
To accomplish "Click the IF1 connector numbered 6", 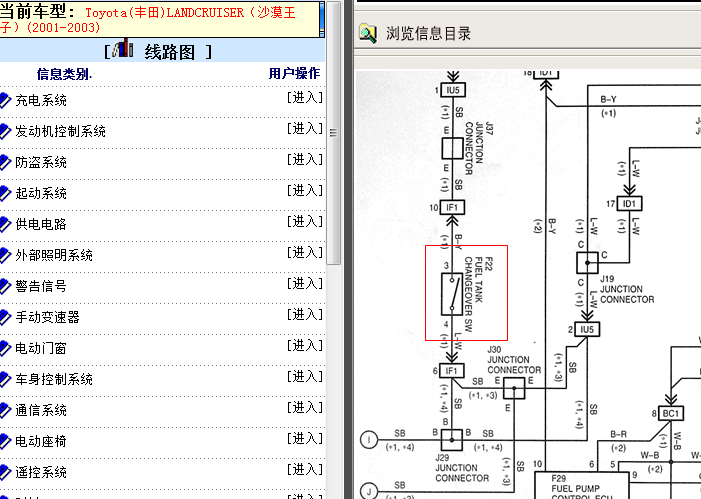I will tap(452, 371).
